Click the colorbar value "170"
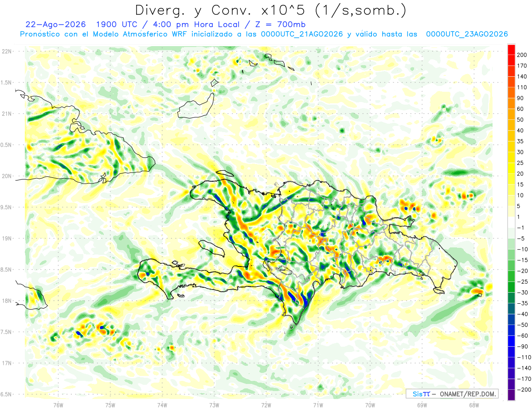Viewport: 532px width, 411px height. (x=522, y=66)
